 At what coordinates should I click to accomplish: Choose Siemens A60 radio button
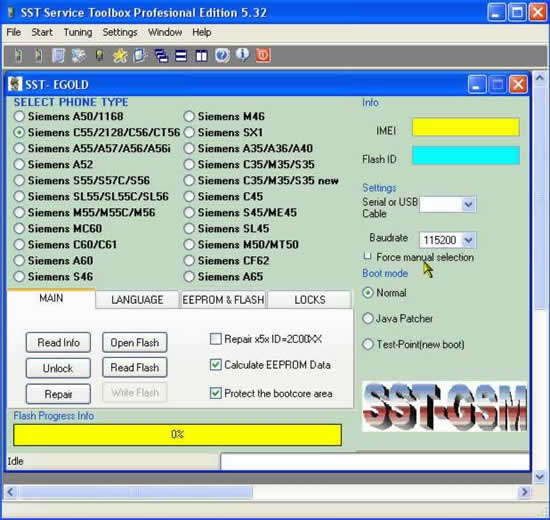19,260
